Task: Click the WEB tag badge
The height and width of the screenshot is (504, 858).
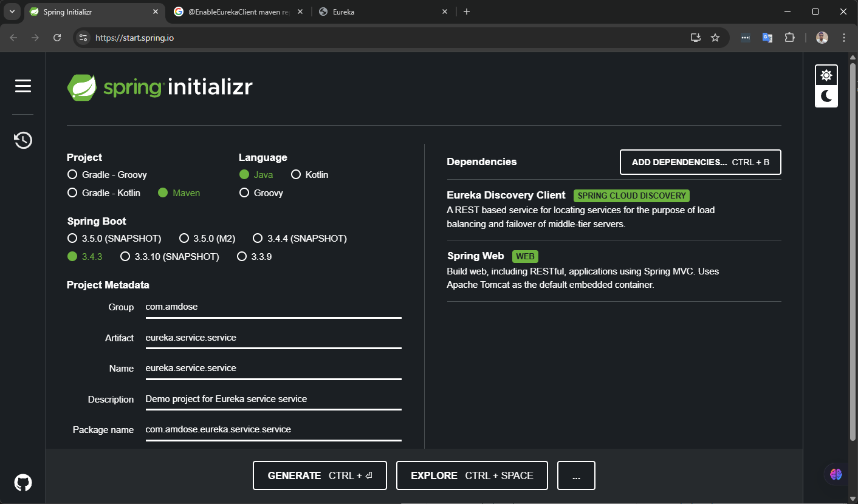Action: coord(525,256)
